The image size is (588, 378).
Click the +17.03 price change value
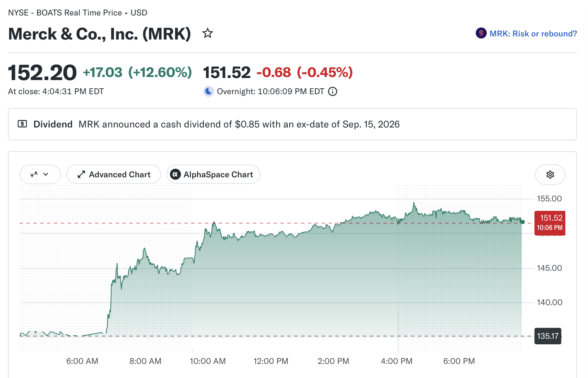tap(103, 73)
